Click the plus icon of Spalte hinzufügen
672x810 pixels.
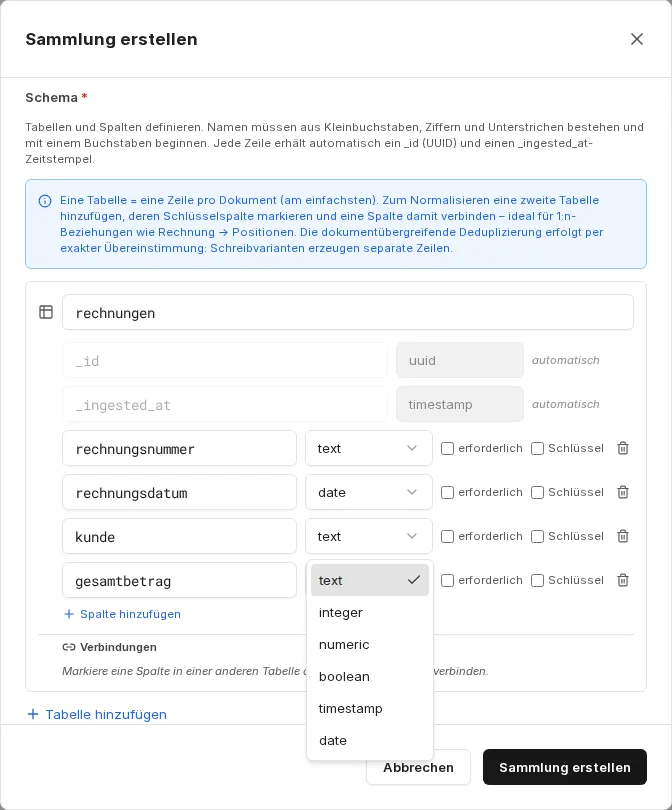69,614
